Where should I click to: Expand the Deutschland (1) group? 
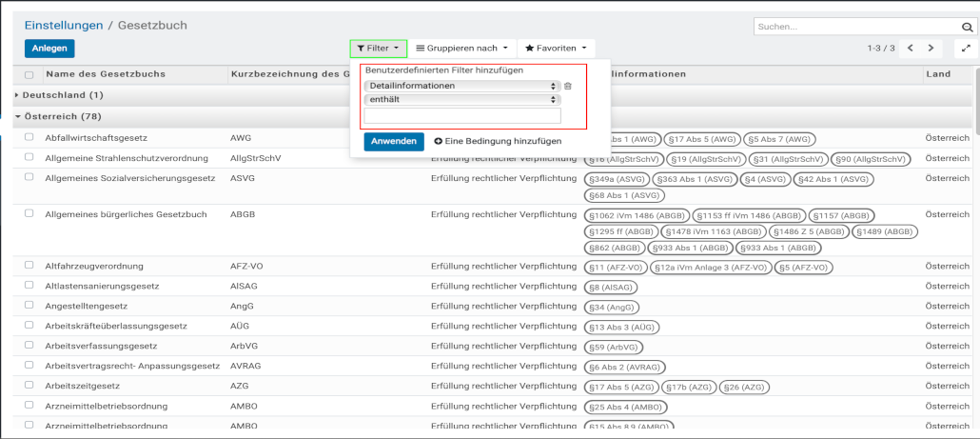click(x=57, y=95)
